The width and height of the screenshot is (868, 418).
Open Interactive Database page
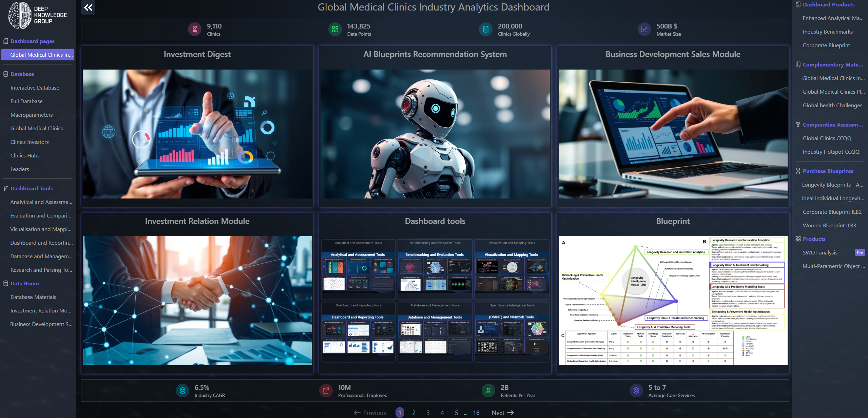35,88
